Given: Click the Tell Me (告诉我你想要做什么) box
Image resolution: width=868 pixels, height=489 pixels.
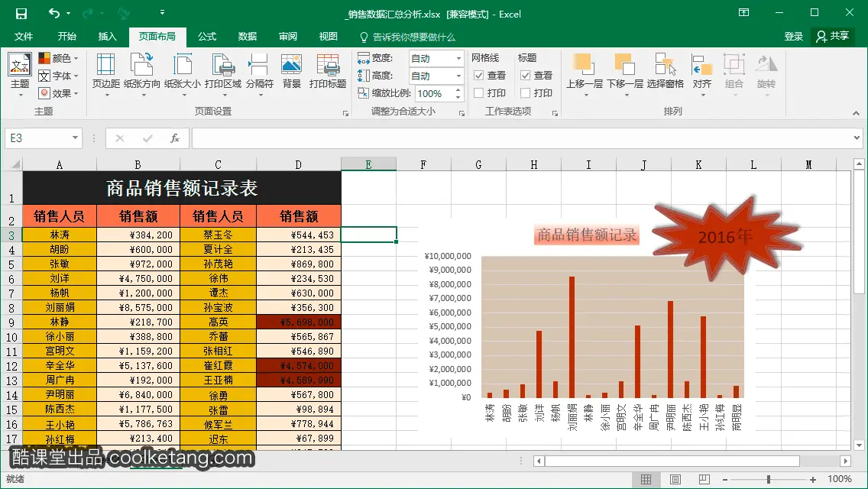Looking at the screenshot, I should 407,37.
